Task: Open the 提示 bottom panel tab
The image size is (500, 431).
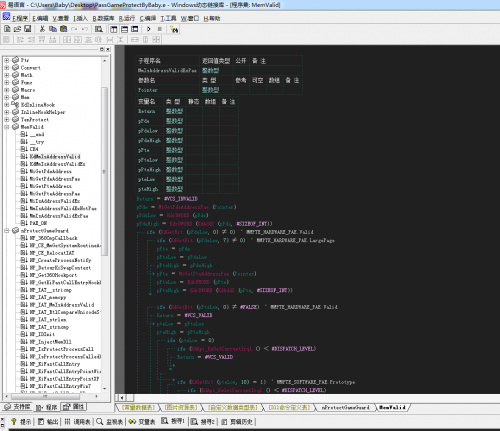Action: 21,422
